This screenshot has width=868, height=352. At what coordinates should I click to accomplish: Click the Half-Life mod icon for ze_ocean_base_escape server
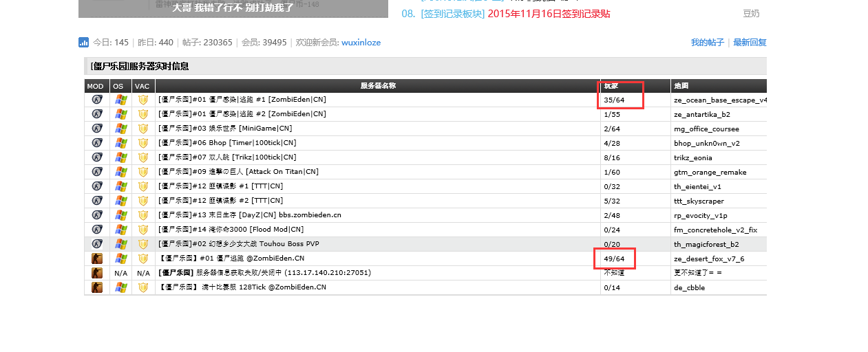click(97, 100)
